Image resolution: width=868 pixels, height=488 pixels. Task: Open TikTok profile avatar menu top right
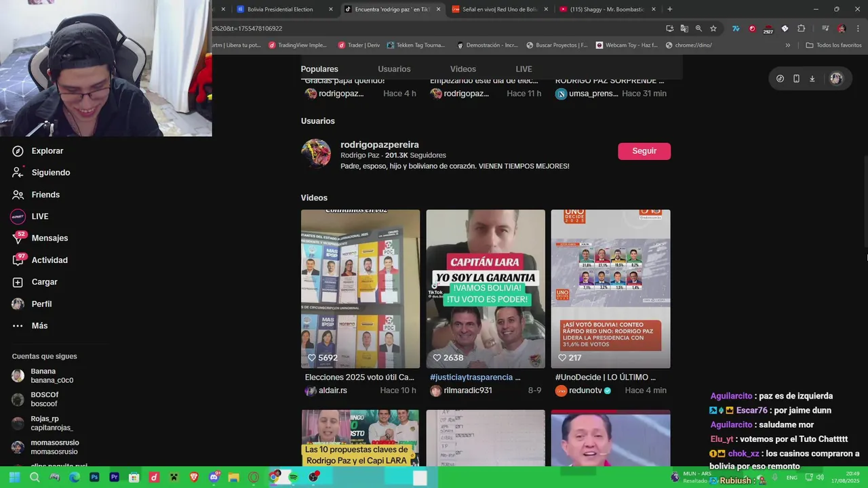click(836, 79)
